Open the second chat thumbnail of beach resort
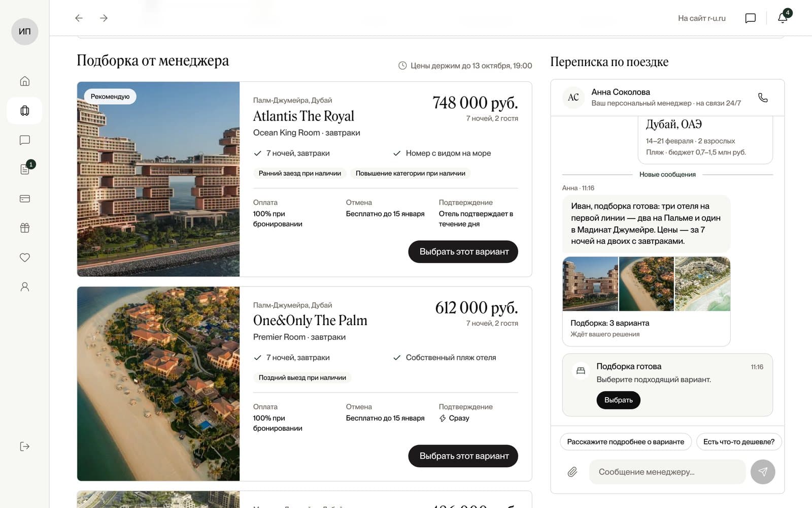The width and height of the screenshot is (812, 508). 646,284
